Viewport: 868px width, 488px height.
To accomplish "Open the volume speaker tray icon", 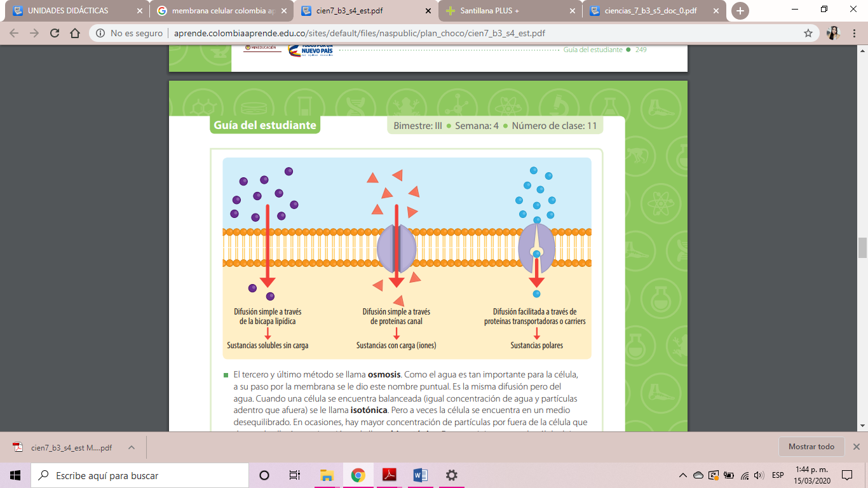I will (x=758, y=475).
